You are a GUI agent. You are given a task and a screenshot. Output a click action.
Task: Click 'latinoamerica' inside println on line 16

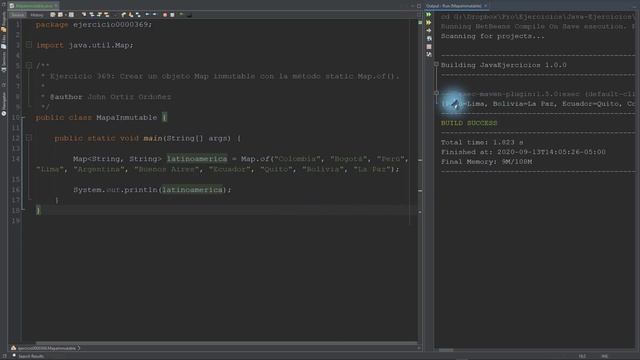coord(192,189)
